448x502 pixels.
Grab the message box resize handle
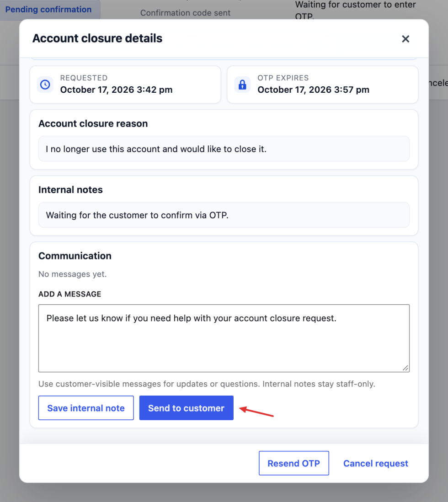point(405,368)
